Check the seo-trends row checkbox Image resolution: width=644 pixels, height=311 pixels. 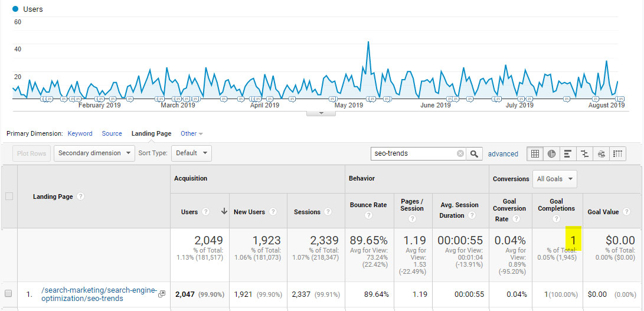coord(8,293)
